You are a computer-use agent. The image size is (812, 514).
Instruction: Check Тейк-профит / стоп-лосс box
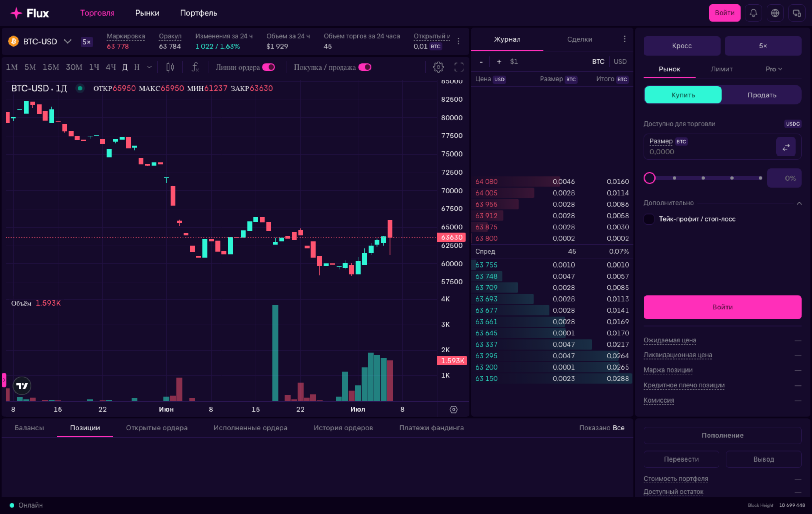point(649,219)
